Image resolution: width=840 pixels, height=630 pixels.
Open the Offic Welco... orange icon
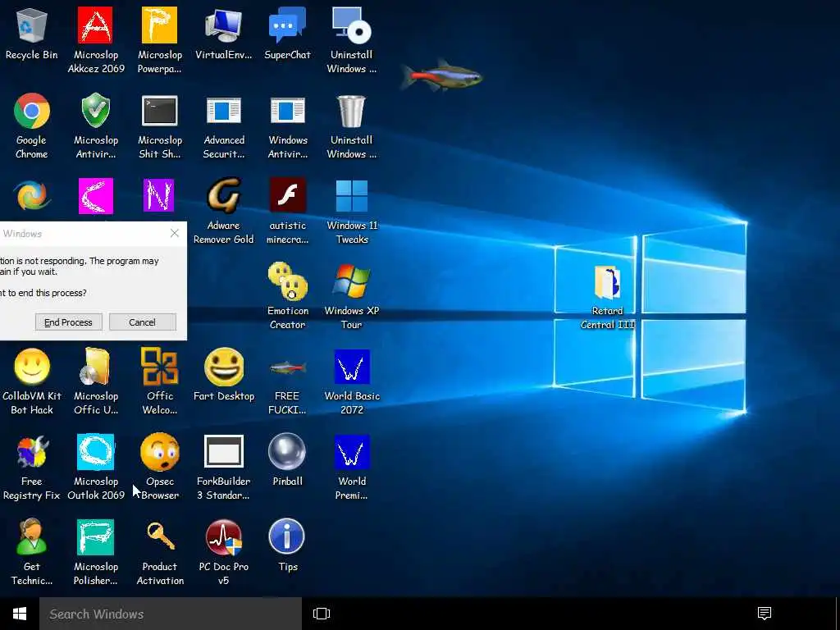tap(159, 367)
